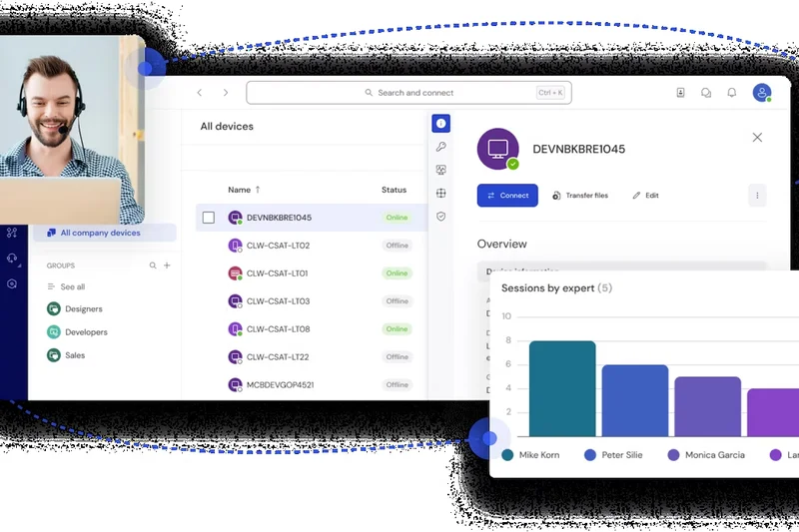This screenshot has width=799, height=532.
Task: Click Edit for the device
Action: point(645,196)
